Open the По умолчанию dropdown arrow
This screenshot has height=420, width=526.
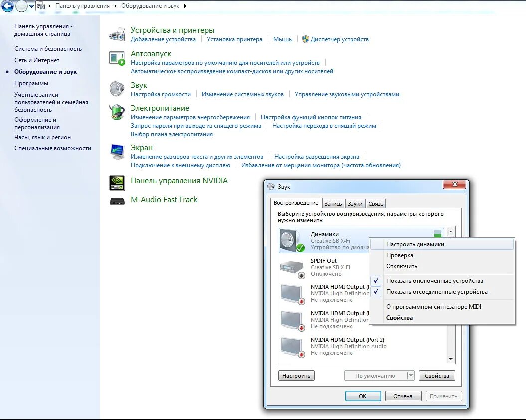(411, 375)
